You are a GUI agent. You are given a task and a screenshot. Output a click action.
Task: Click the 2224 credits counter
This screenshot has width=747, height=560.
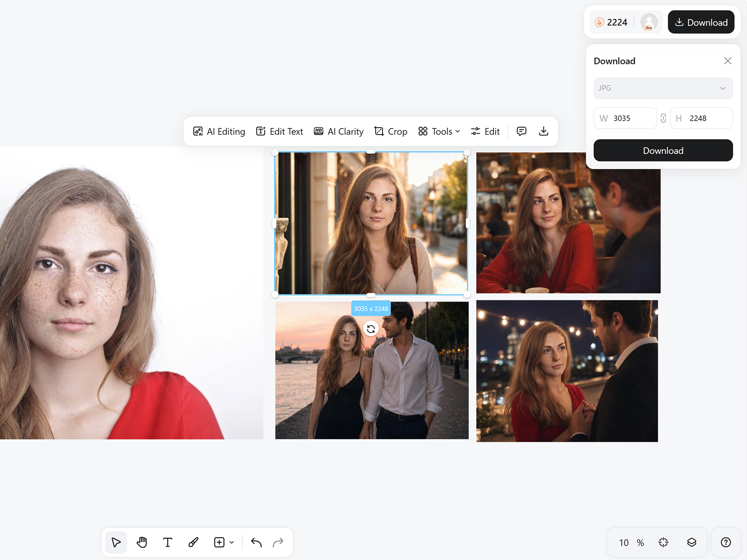tap(611, 22)
